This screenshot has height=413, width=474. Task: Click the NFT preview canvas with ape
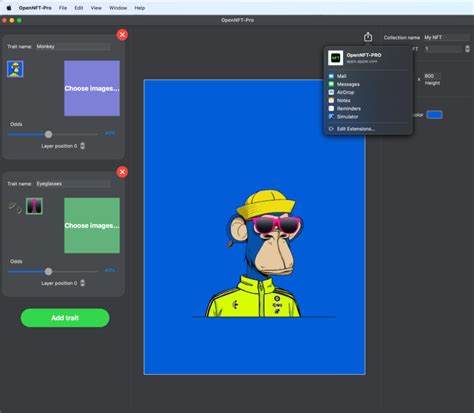pos(255,227)
